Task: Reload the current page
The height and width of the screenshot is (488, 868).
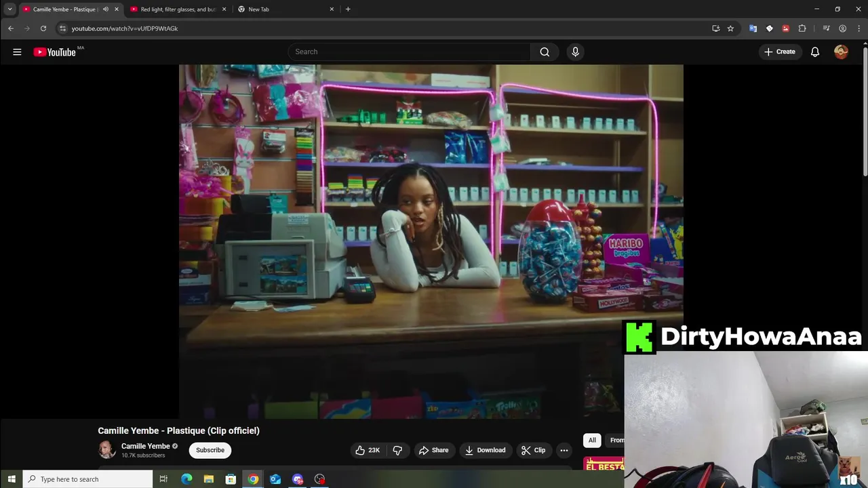Action: [x=43, y=28]
